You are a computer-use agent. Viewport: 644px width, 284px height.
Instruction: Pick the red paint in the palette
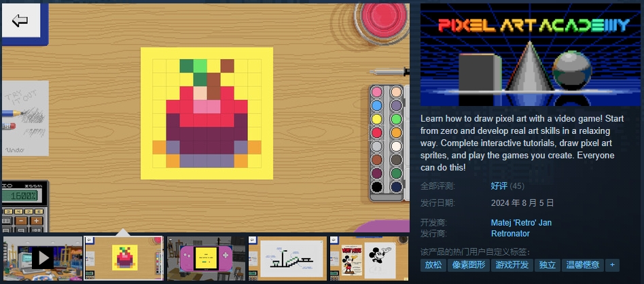pos(376,132)
